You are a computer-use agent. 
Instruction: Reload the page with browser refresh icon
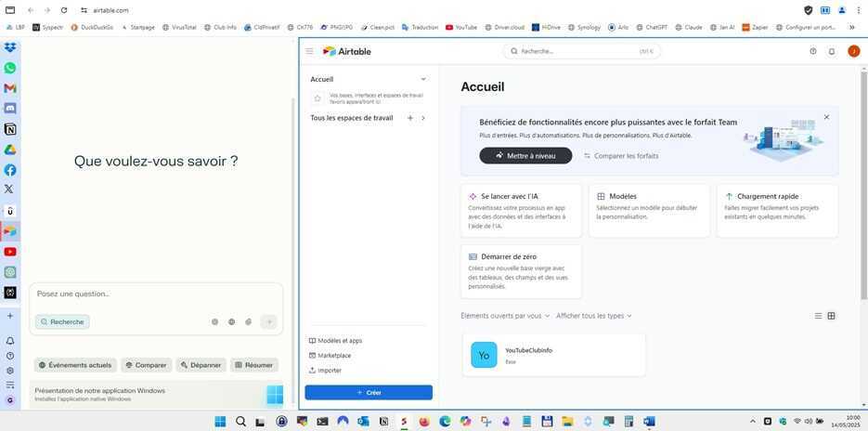click(x=64, y=10)
